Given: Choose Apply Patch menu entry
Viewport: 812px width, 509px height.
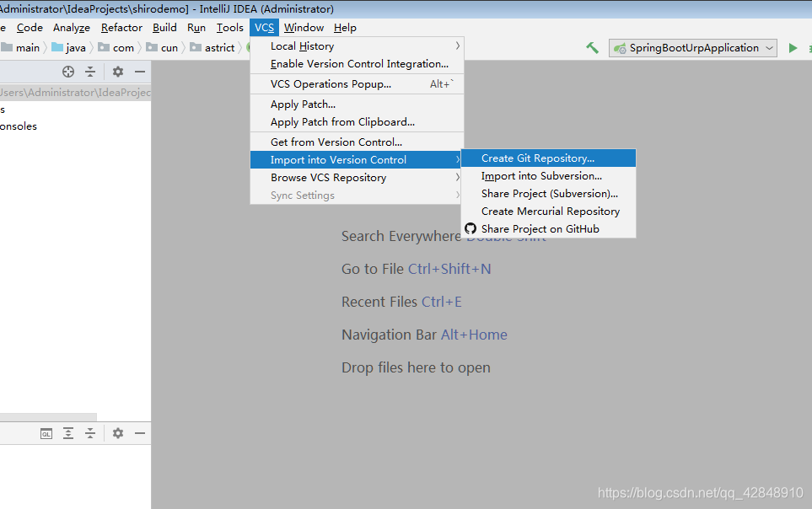Looking at the screenshot, I should 357,104.
